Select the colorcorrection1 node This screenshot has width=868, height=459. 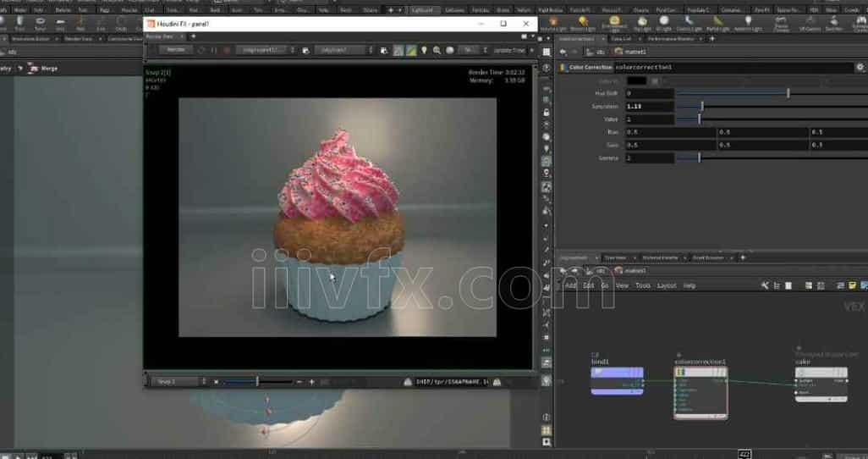tap(700, 392)
